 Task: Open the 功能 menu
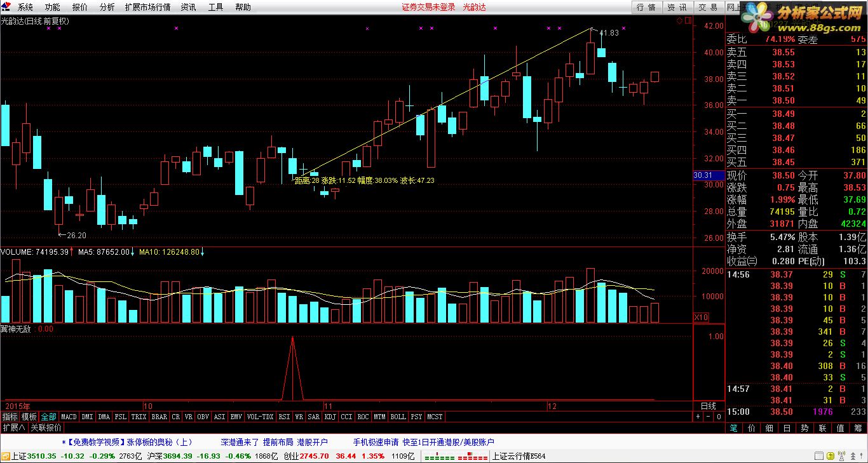coord(53,7)
